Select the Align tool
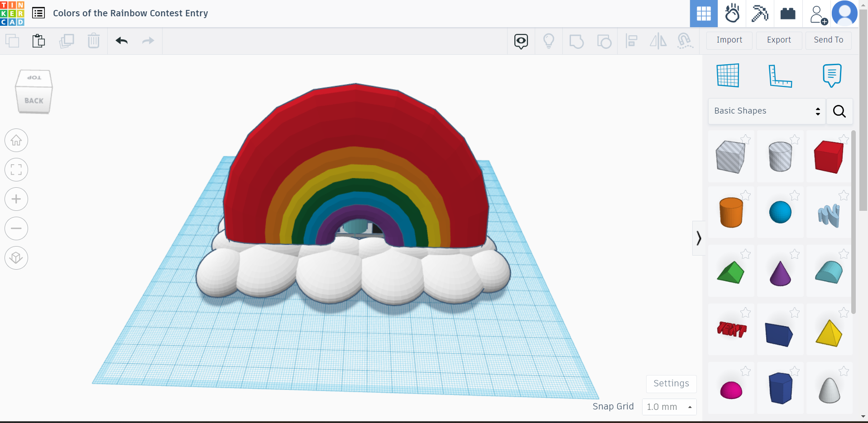 point(632,41)
